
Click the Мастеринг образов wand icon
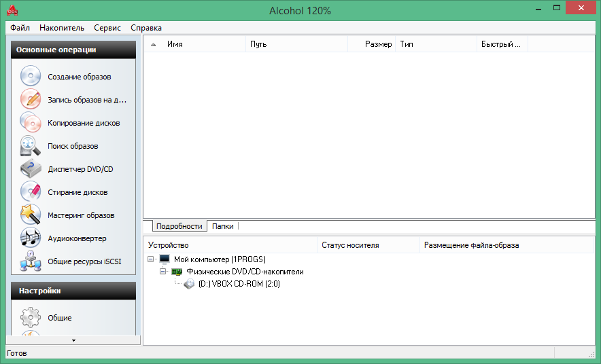click(31, 215)
